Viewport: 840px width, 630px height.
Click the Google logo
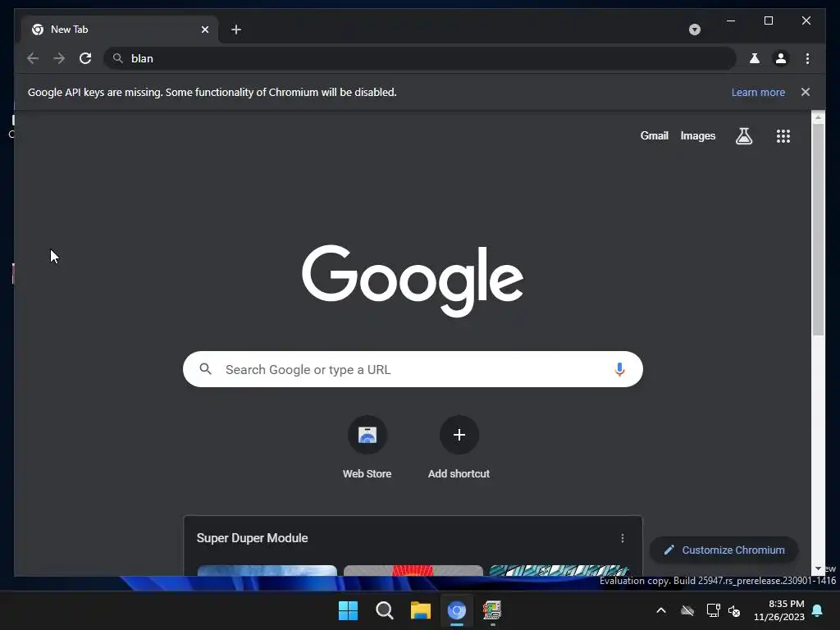coord(413,281)
